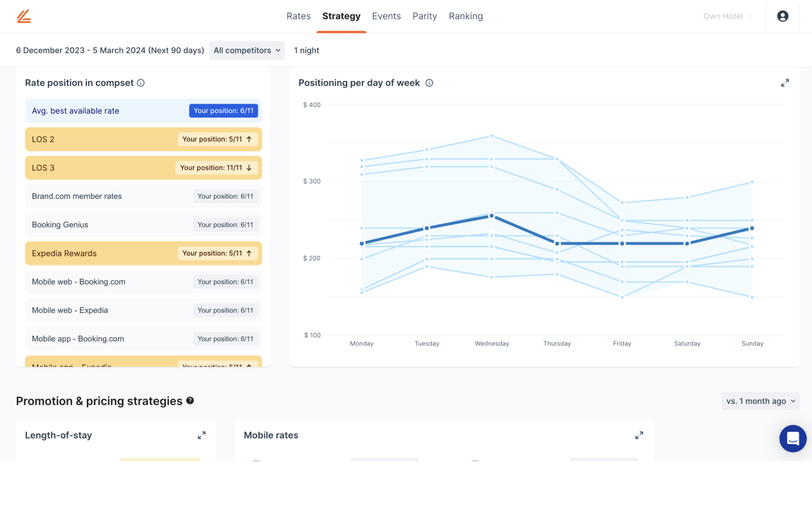This screenshot has width=812, height=508.
Task: Click the down arrow on LOS 3 row
Action: (x=249, y=168)
